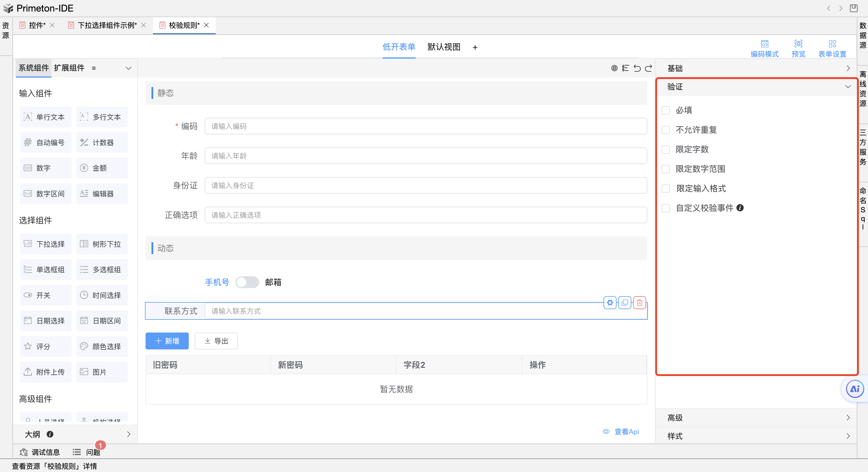Check the 限定字数 option
This screenshot has height=472, width=868.
[666, 150]
